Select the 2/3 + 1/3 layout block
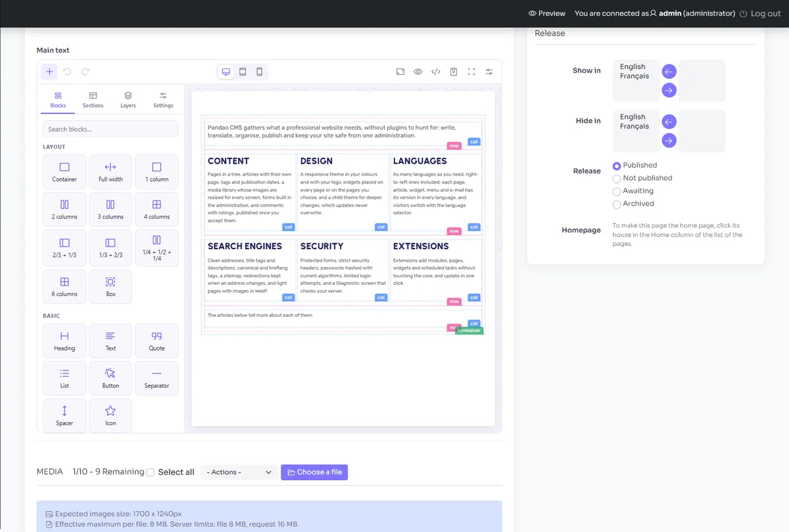789x532 pixels. (x=64, y=247)
